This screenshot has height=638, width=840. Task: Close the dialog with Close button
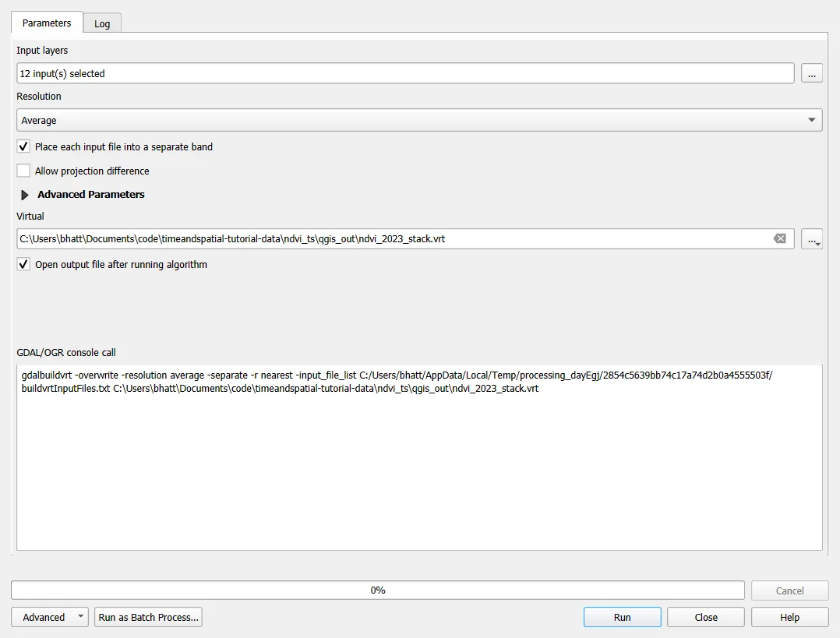(706, 617)
